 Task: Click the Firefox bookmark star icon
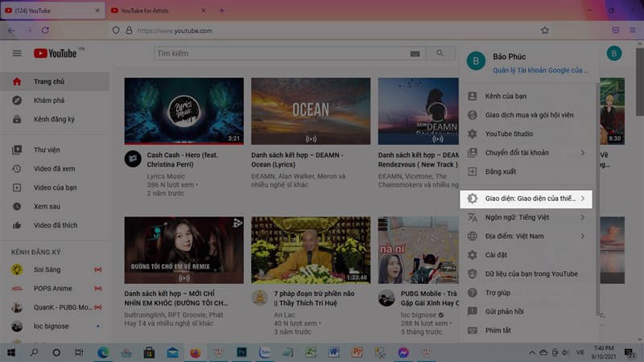click(x=545, y=31)
